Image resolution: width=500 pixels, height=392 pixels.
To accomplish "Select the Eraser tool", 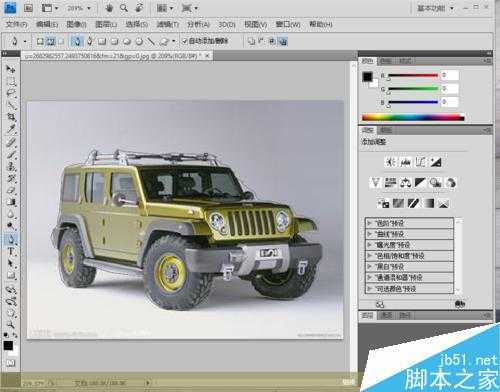I will (x=11, y=190).
